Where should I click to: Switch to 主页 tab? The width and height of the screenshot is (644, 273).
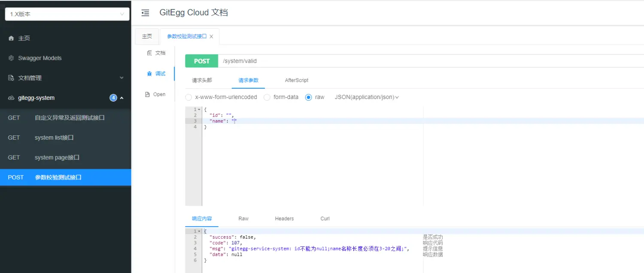147,36
